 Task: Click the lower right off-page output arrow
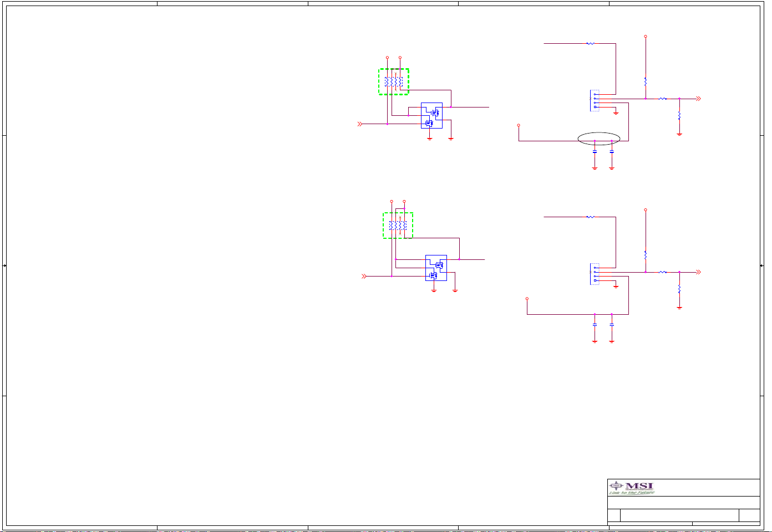(698, 272)
